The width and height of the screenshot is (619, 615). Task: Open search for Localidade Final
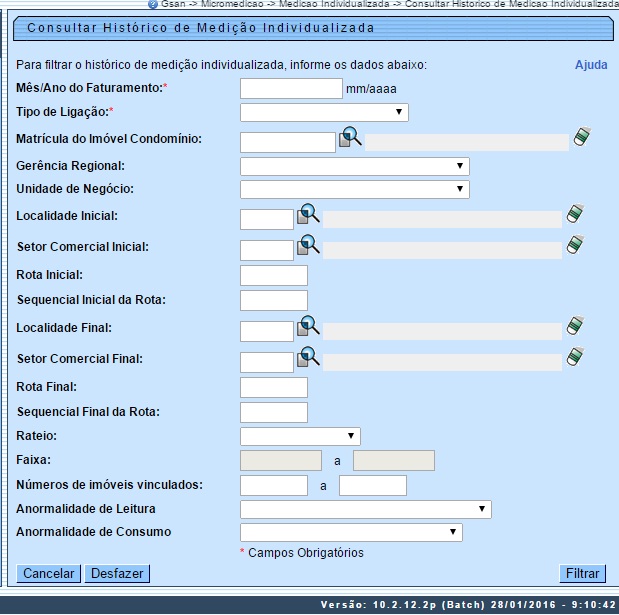[x=307, y=327]
